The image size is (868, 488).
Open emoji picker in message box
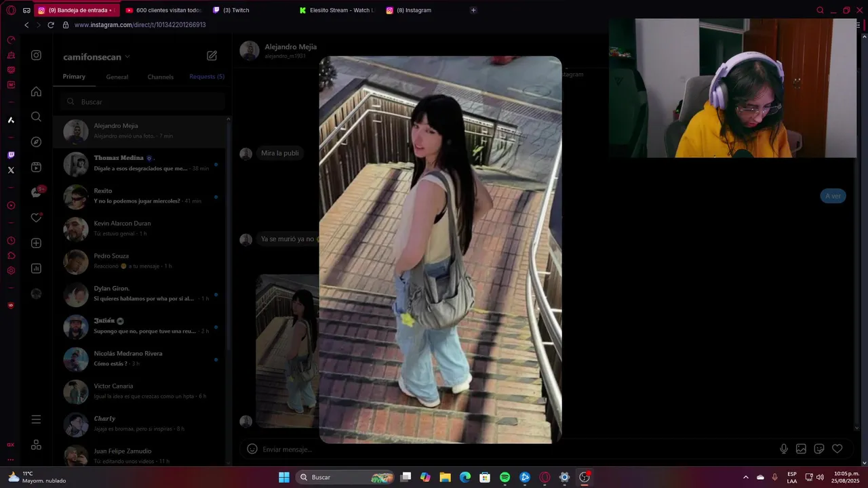click(x=252, y=449)
